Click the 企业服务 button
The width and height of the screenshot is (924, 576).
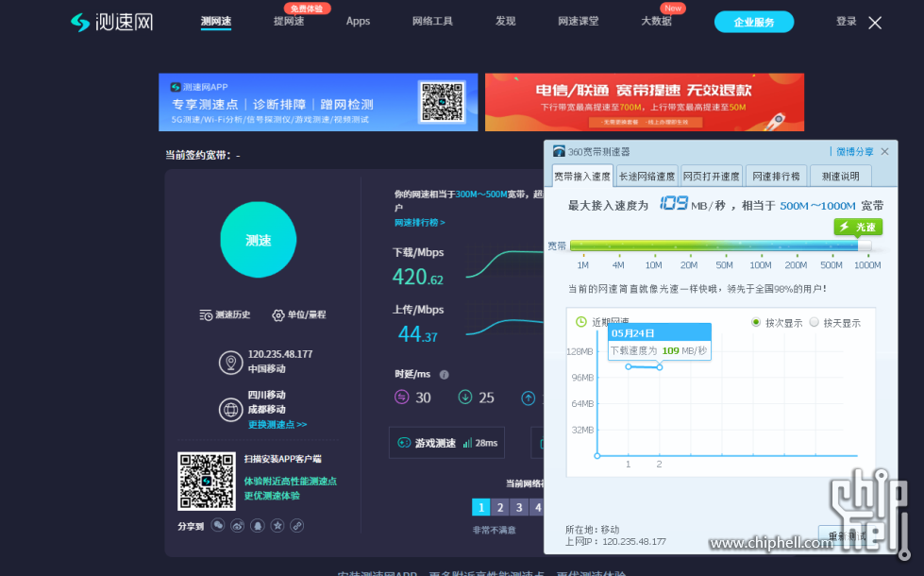pyautogui.click(x=754, y=23)
